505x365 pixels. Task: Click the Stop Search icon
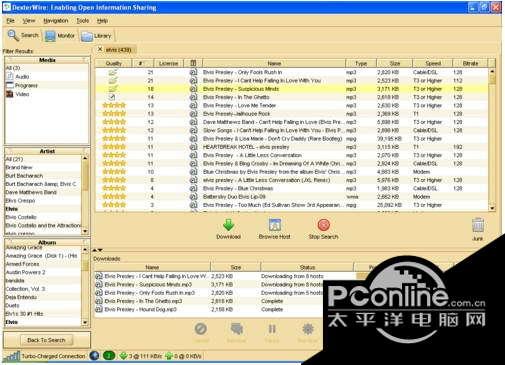323,225
